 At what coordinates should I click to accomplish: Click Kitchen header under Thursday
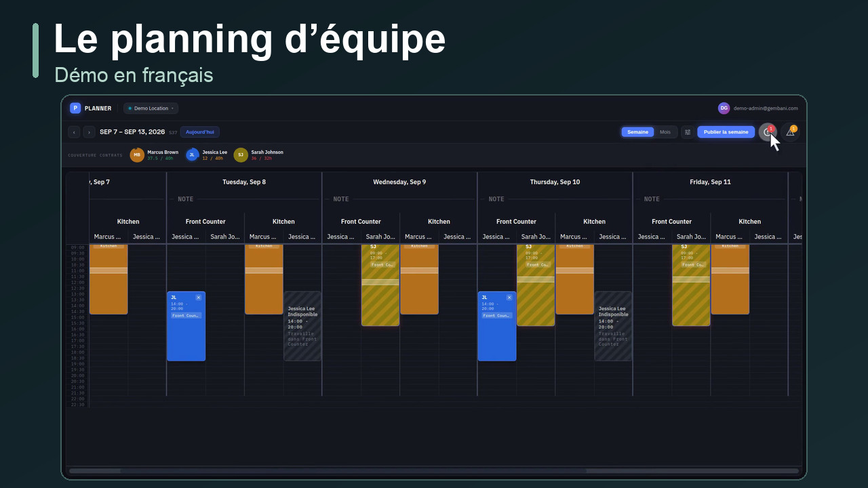[594, 222]
